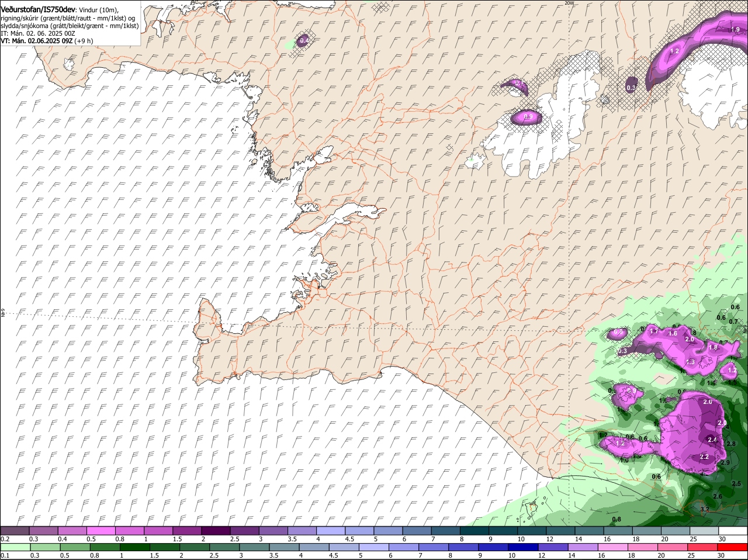Click the "2.2" snowfall value on the map
748x560 pixels.
pos(704,457)
